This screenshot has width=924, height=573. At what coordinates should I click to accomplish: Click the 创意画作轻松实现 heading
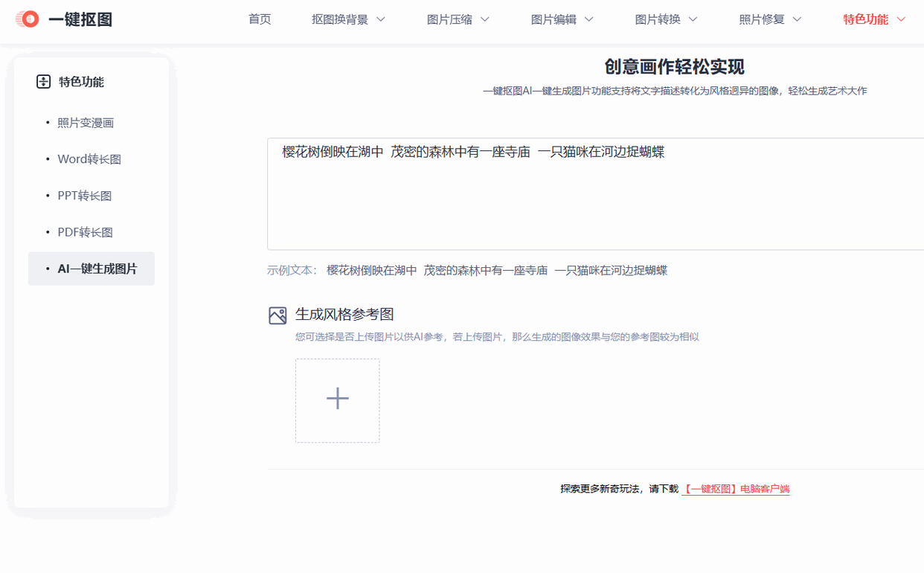click(x=675, y=67)
